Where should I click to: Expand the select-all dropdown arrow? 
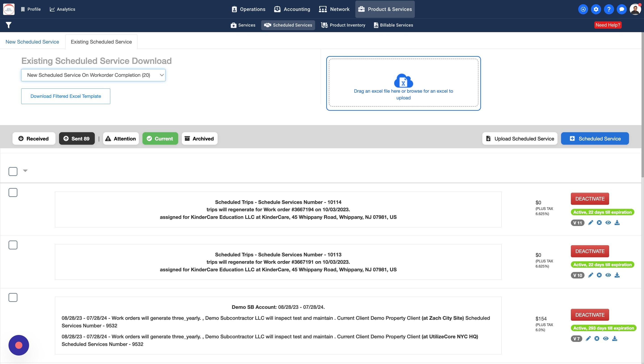click(x=25, y=171)
